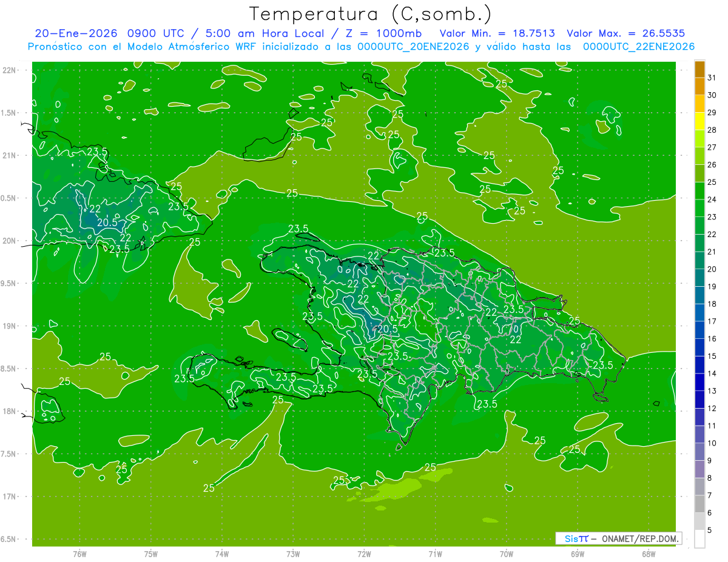The width and height of the screenshot is (728, 562).
Task: Click the '73W' longitude axis label
Action: pos(293,554)
